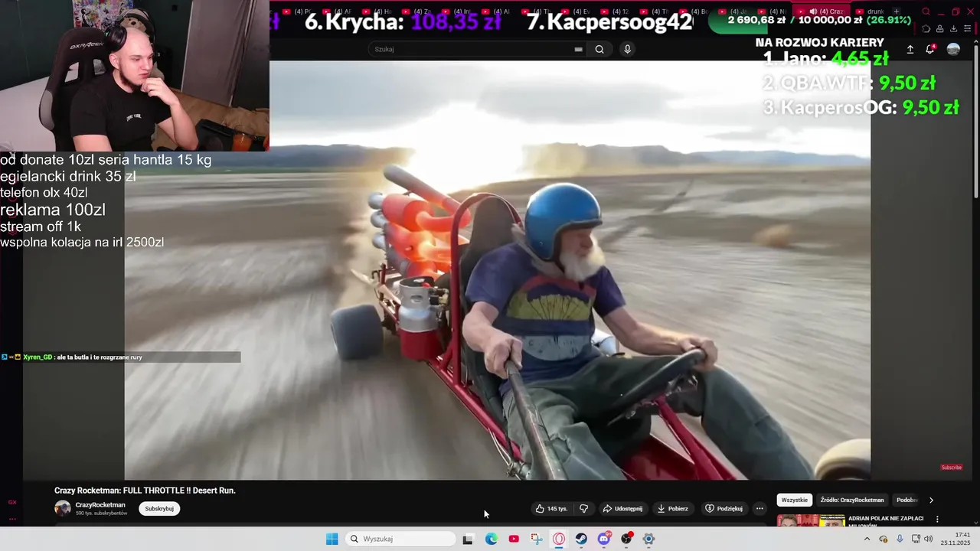Open a new browser tab with plus
This screenshot has width=980, height=551.
click(x=897, y=11)
